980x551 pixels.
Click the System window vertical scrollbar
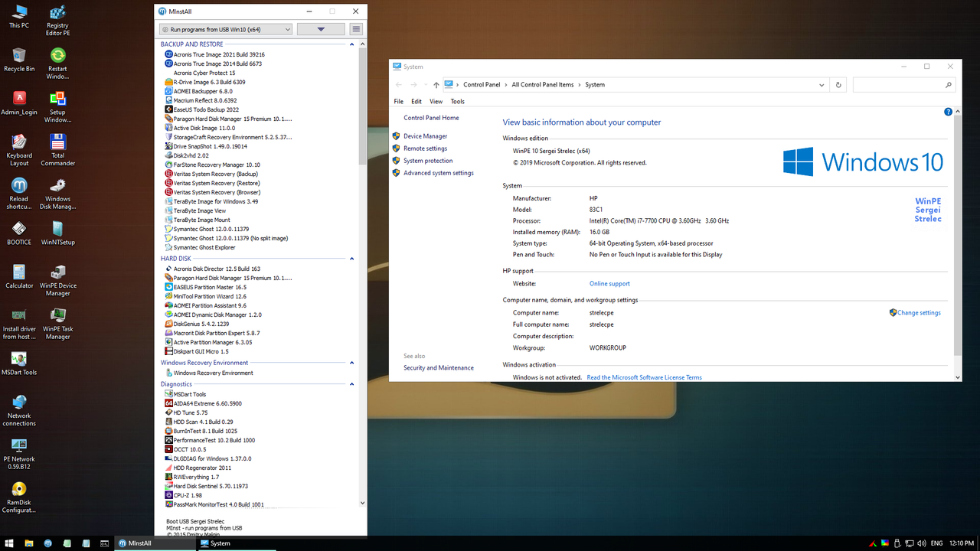point(958,236)
